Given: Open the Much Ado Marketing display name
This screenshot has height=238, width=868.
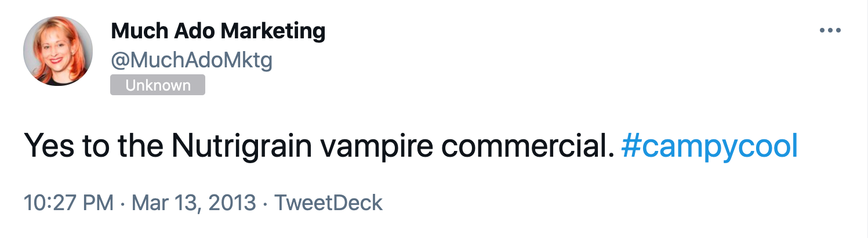Looking at the screenshot, I should coord(218,31).
